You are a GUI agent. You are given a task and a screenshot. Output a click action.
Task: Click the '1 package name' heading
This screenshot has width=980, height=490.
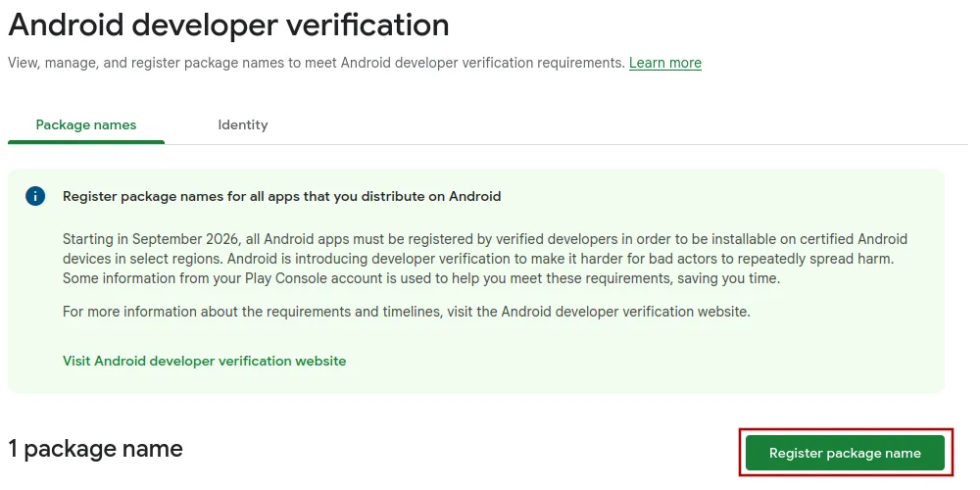(96, 449)
